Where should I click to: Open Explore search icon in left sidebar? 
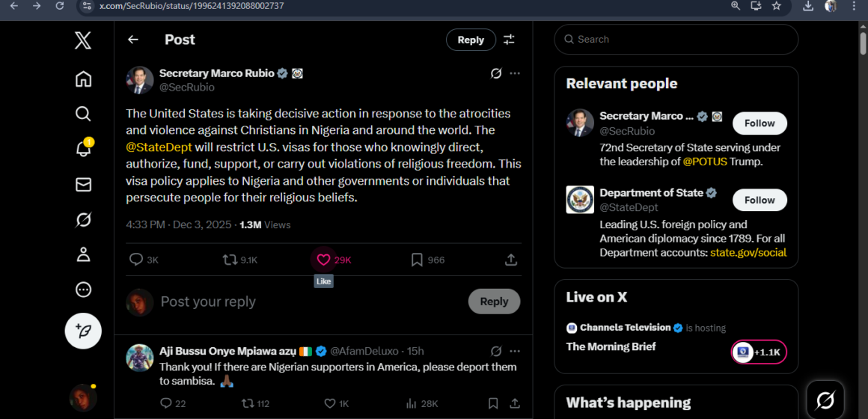pos(83,114)
